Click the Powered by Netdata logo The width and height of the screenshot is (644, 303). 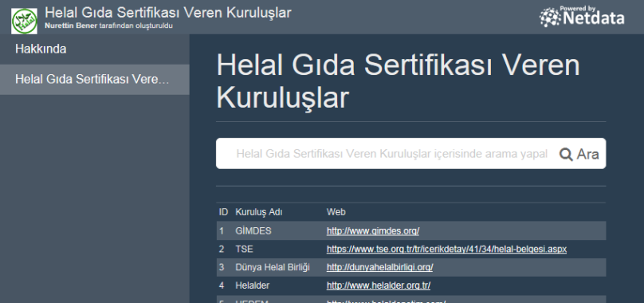pos(582,17)
